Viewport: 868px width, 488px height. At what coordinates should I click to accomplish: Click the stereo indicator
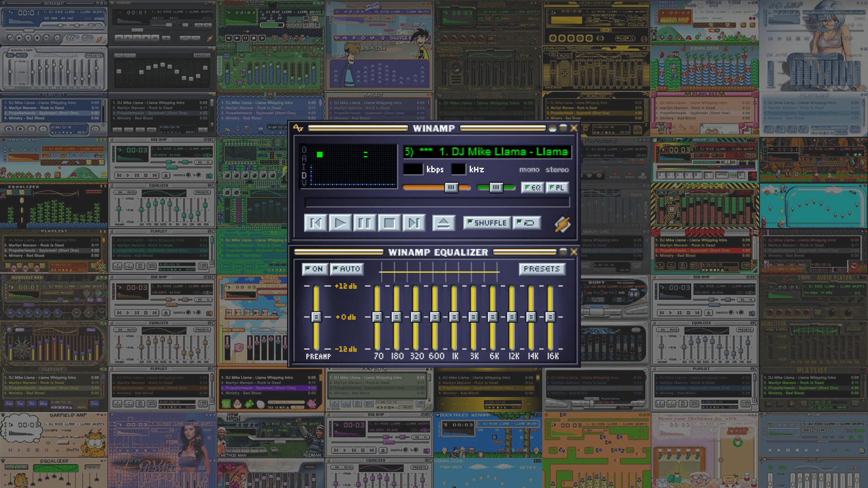click(557, 170)
